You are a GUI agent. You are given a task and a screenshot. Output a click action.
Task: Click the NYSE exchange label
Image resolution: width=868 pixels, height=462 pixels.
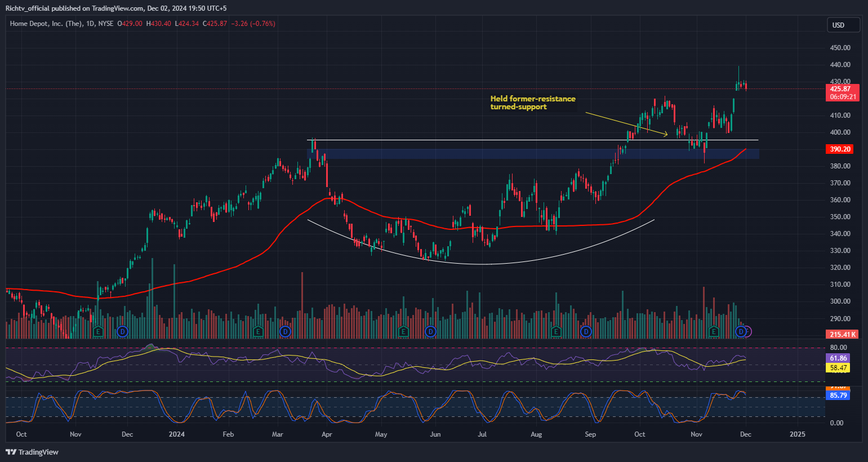pos(105,24)
